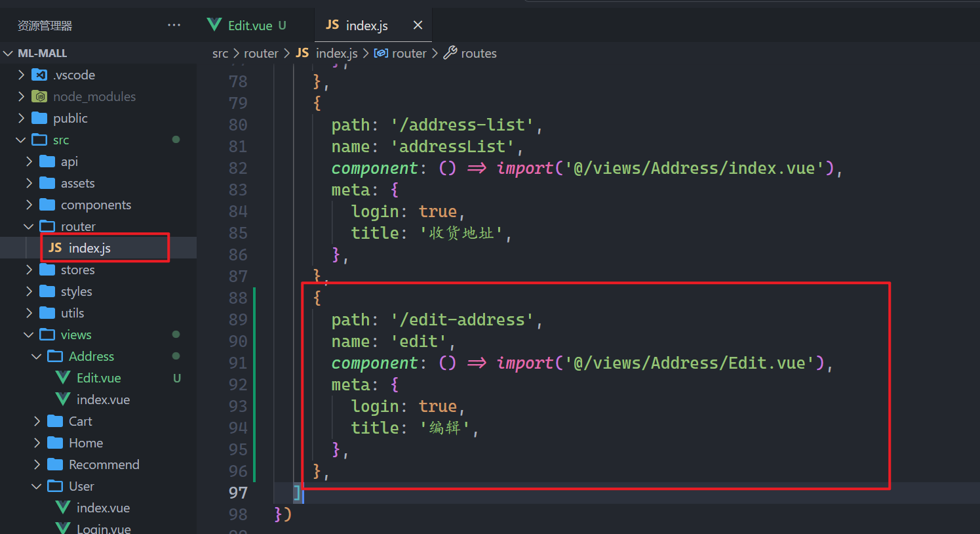Click the stores folder icon
The height and width of the screenshot is (534, 980).
click(x=47, y=270)
